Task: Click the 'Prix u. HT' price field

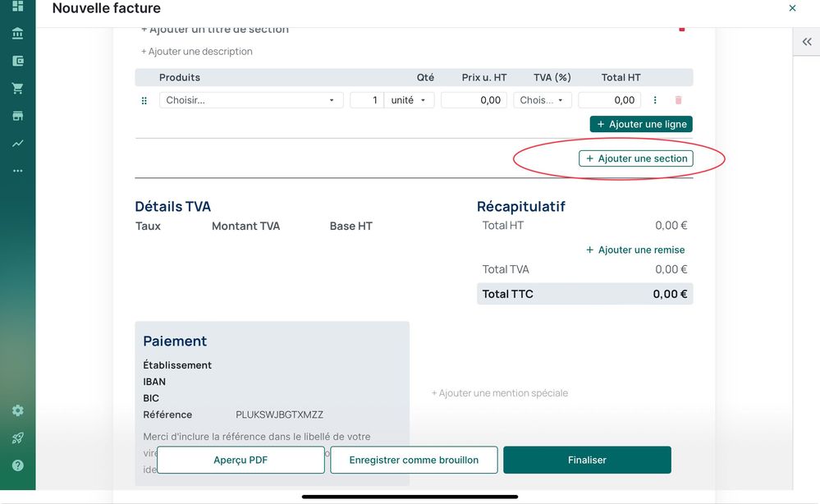Action: (474, 100)
